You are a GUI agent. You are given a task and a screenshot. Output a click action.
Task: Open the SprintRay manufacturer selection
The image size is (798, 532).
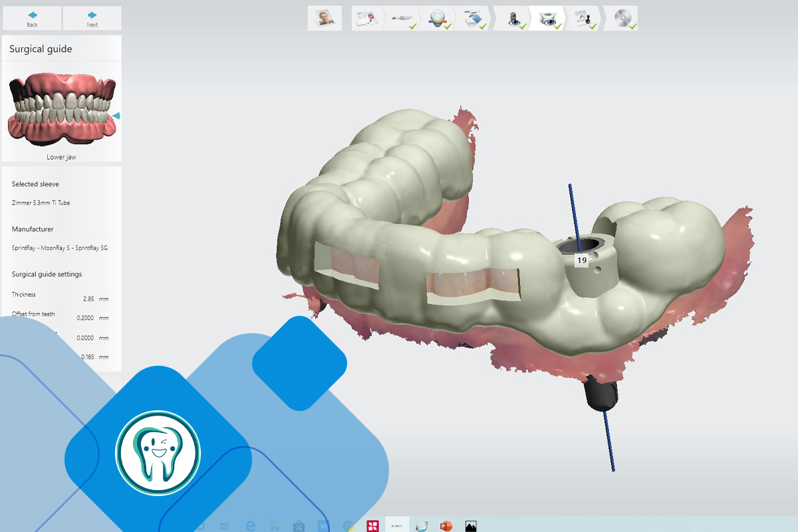tap(60, 248)
